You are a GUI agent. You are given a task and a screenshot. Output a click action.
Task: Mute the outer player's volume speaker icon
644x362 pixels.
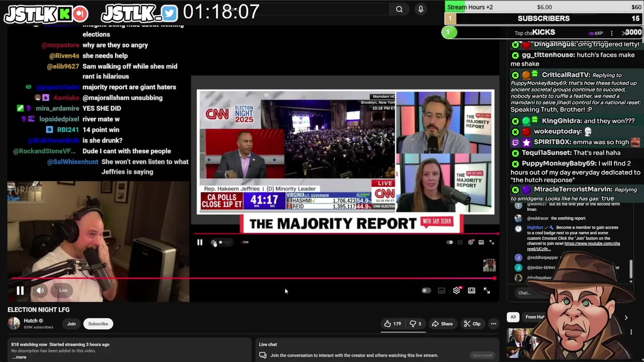40,291
